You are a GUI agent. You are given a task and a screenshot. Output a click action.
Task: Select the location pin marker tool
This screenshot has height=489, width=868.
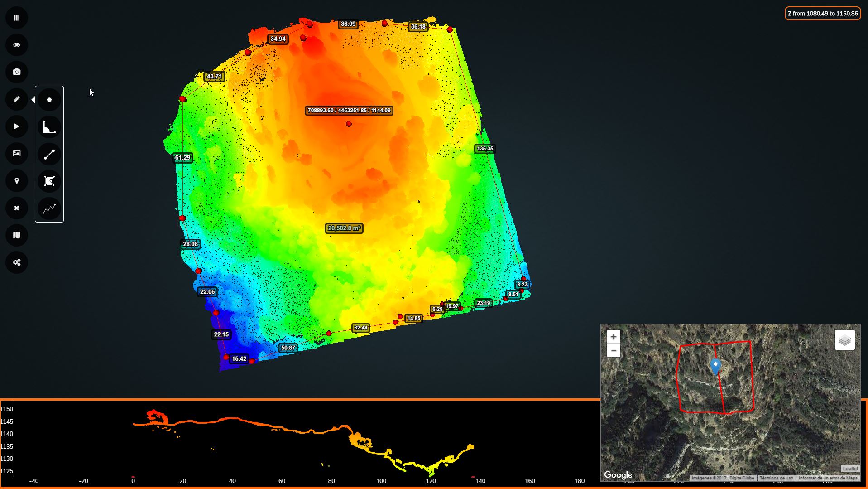click(17, 181)
